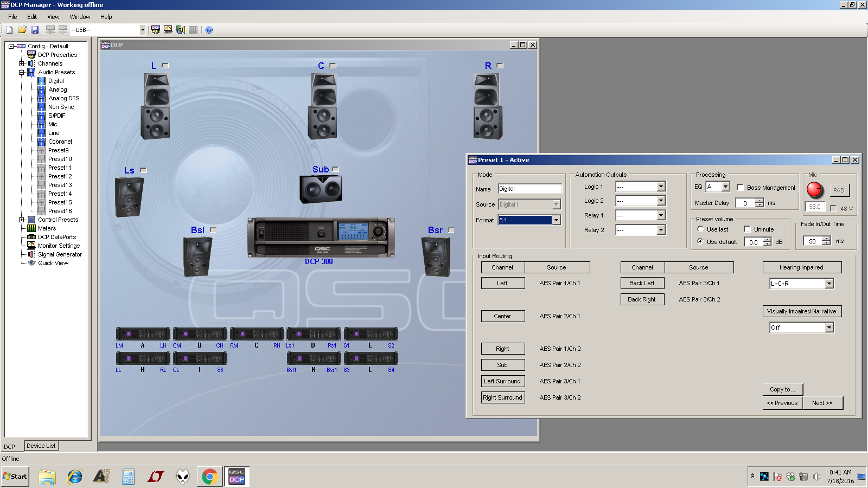Open the EQ selection dropdown
The image size is (868, 488).
click(726, 187)
